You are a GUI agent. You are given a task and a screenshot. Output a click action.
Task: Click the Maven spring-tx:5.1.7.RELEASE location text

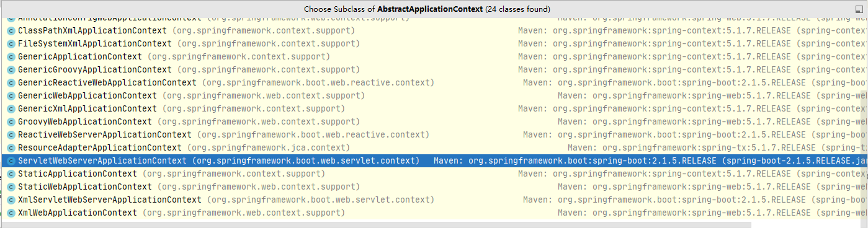717,147
